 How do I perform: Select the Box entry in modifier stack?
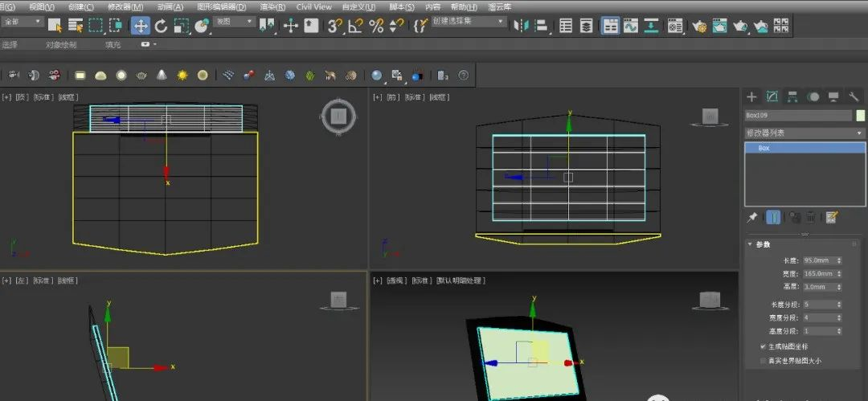tap(805, 148)
